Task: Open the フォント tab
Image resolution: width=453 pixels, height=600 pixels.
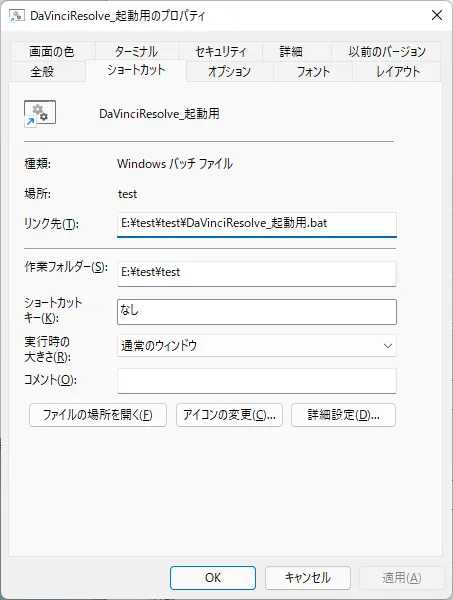Action: click(x=313, y=72)
